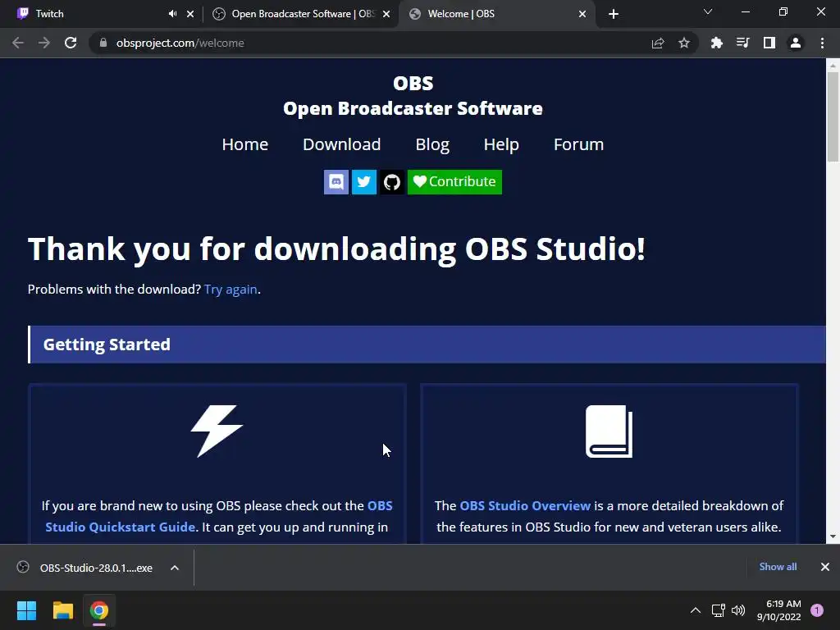
Task: Open the media control icon
Action: (x=742, y=43)
